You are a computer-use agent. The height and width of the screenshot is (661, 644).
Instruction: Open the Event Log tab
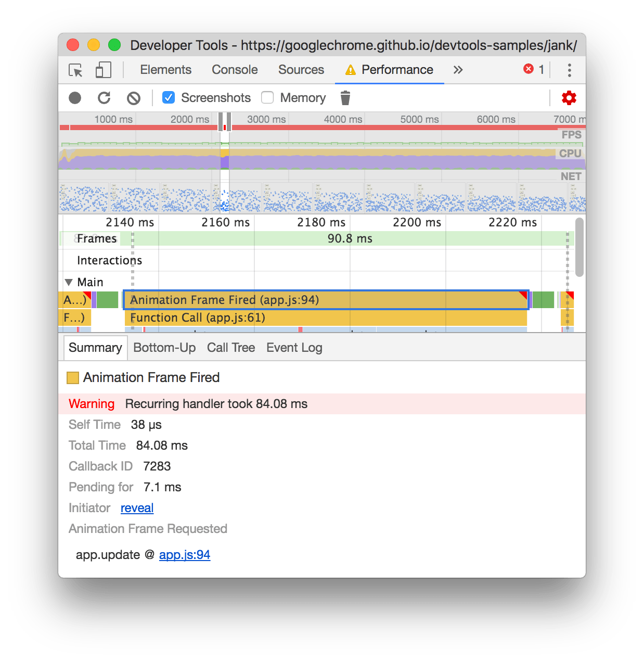[294, 348]
